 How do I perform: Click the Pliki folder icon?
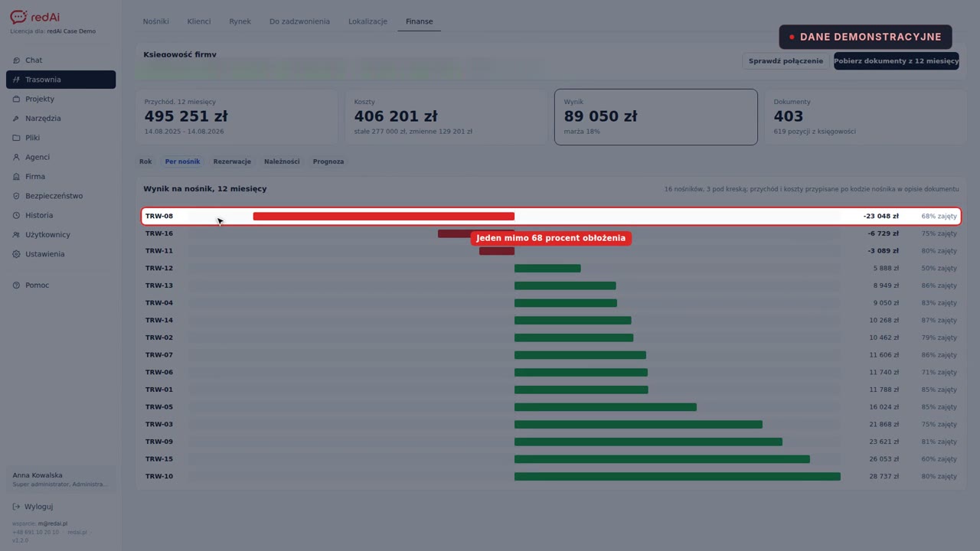(17, 138)
